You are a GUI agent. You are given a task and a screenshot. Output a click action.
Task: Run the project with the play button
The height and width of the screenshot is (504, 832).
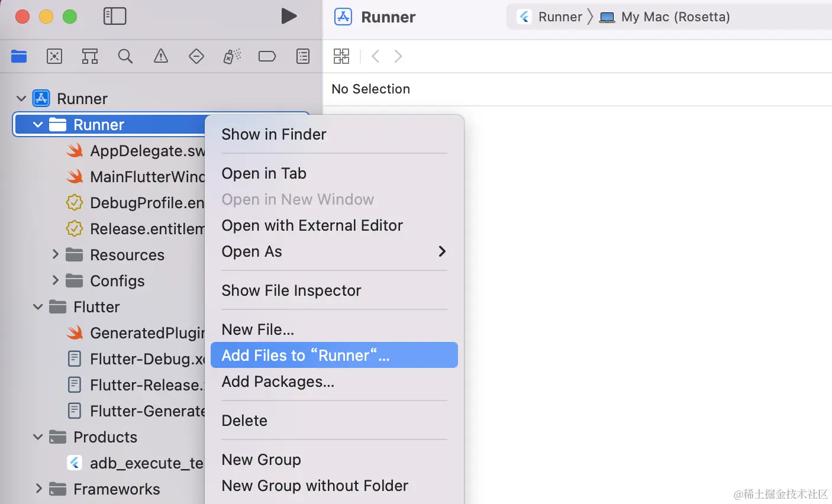[289, 16]
